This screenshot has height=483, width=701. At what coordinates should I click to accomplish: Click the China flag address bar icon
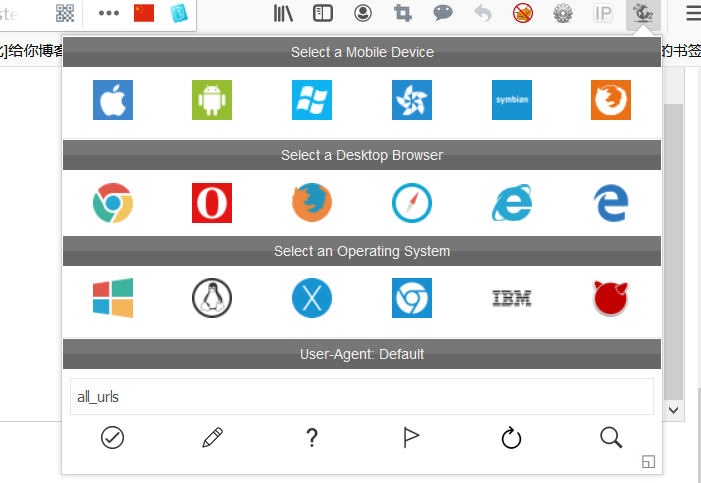[x=144, y=13]
